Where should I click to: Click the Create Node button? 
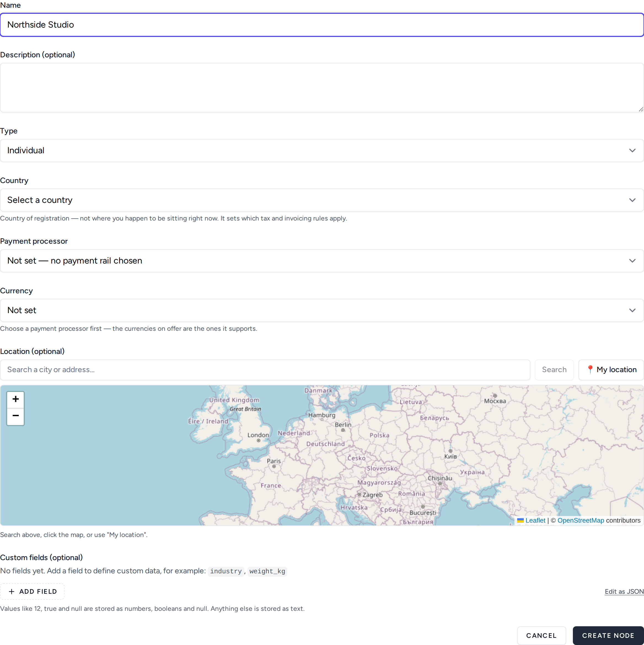pyautogui.click(x=608, y=635)
